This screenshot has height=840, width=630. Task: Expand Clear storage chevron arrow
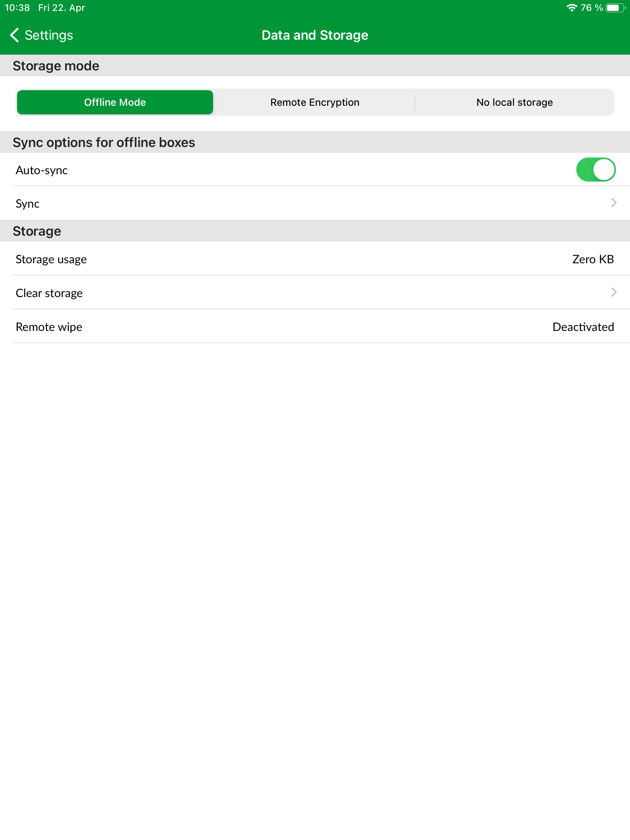[614, 292]
